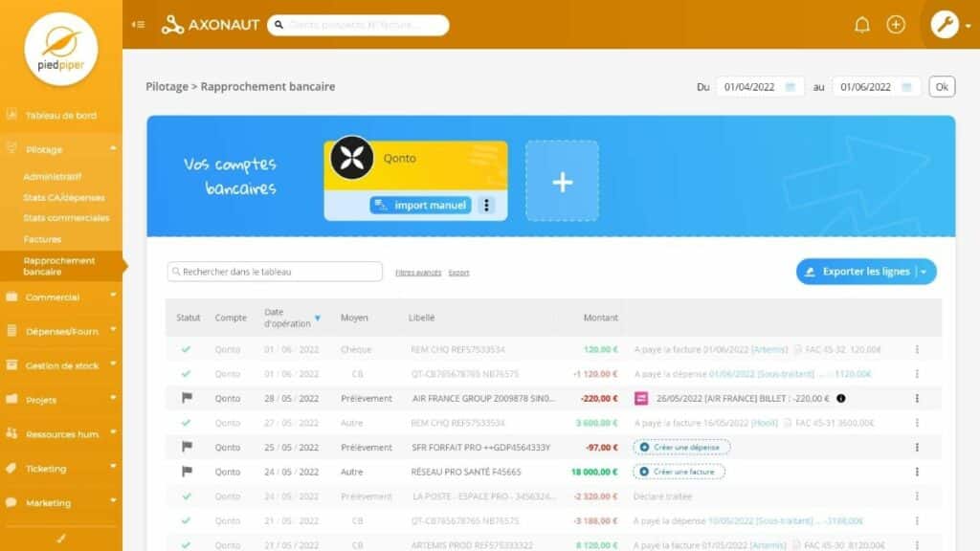Expand the Ressources hum menu section
This screenshot has width=980, height=551.
pyautogui.click(x=113, y=432)
